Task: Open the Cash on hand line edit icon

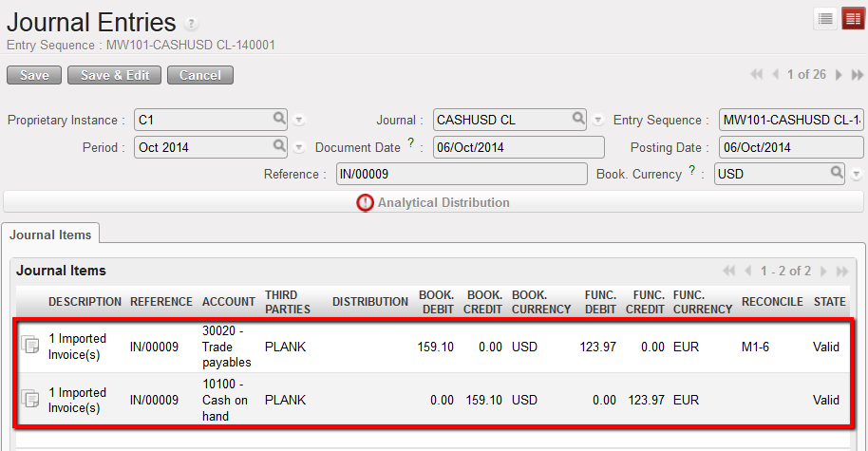Action: 30,400
